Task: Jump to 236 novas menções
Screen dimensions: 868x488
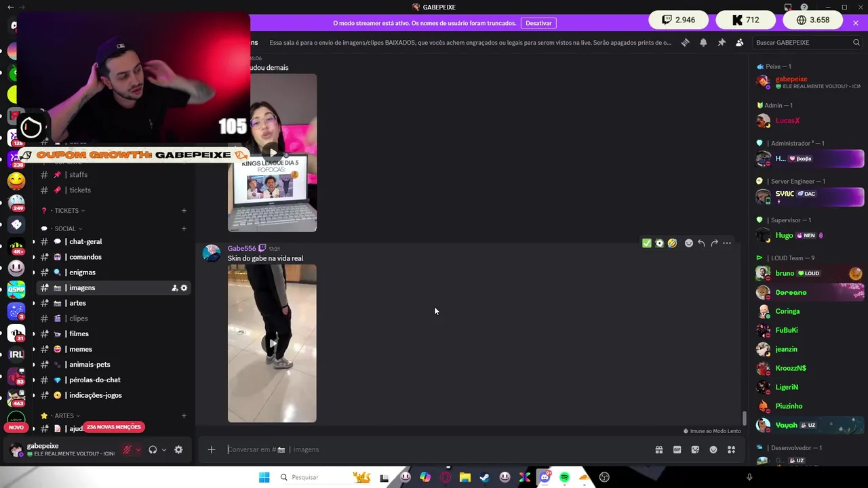Action: tap(114, 427)
